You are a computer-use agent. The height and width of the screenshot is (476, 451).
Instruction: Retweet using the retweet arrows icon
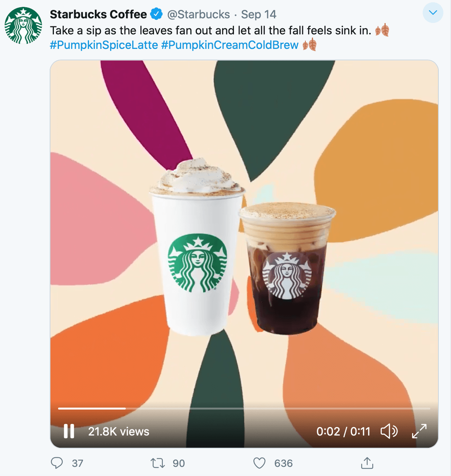click(x=157, y=463)
